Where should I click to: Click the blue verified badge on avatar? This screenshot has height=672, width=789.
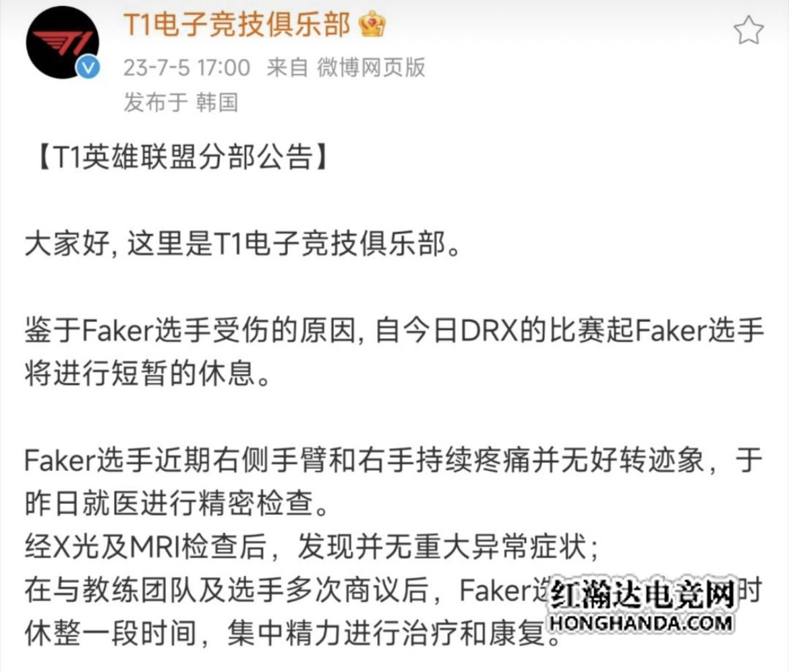(88, 67)
